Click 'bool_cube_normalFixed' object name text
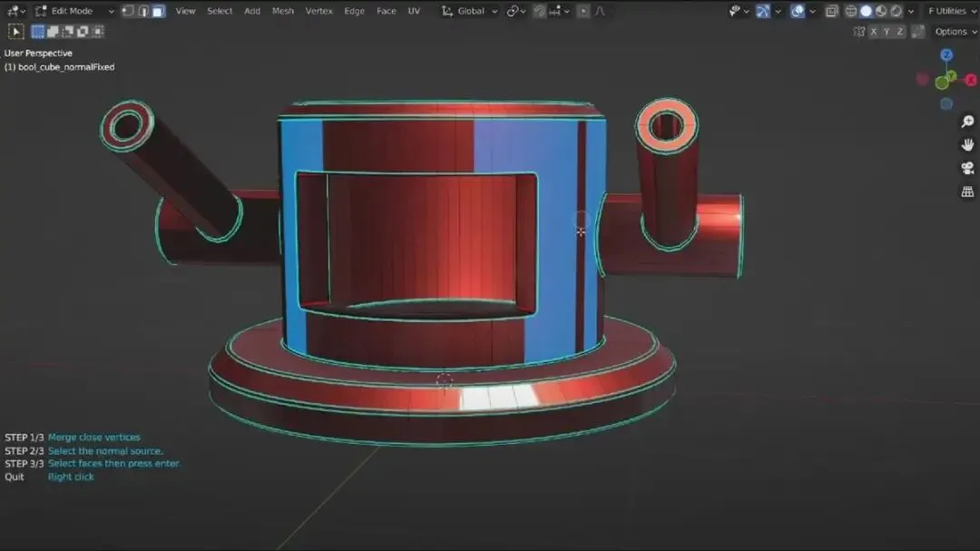The width and height of the screenshot is (980, 551). pos(66,67)
